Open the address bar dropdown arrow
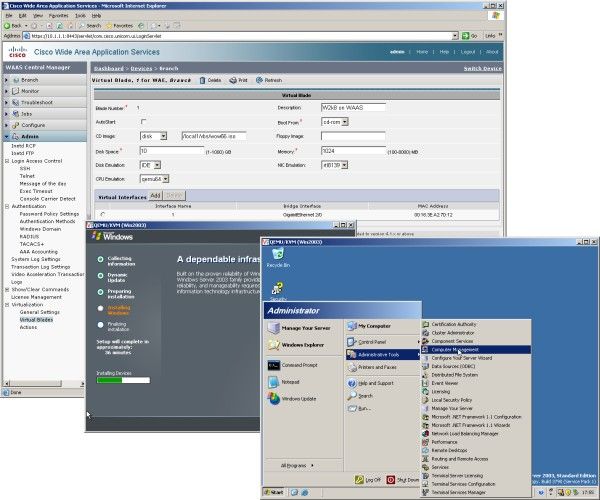The width and height of the screenshot is (600, 500). pyautogui.click(x=455, y=36)
